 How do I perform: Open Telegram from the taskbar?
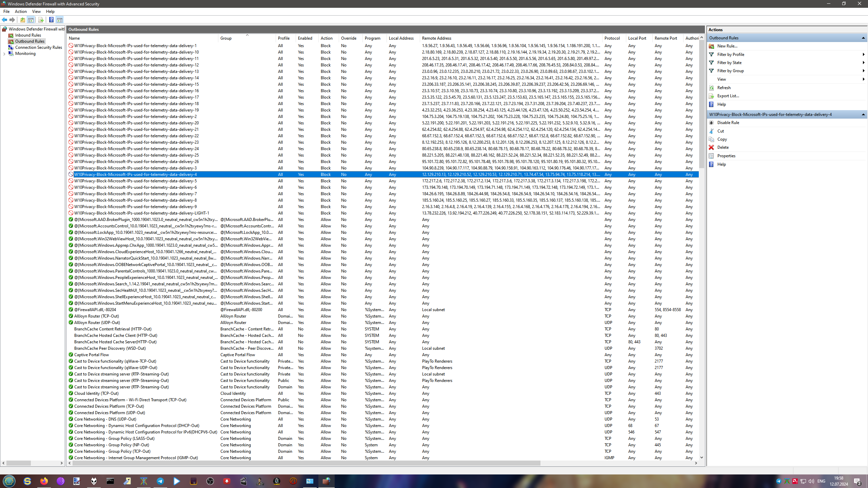(x=160, y=481)
